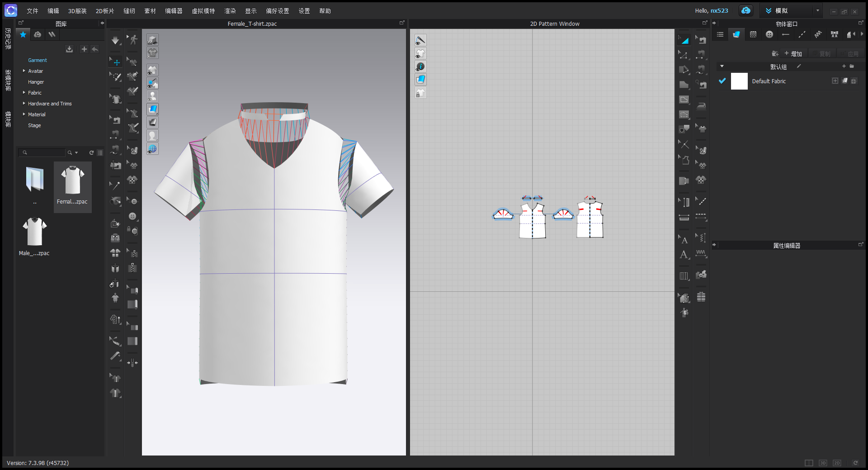868x470 pixels.
Task: Open the 虚拟模特 menu
Action: [x=203, y=11]
